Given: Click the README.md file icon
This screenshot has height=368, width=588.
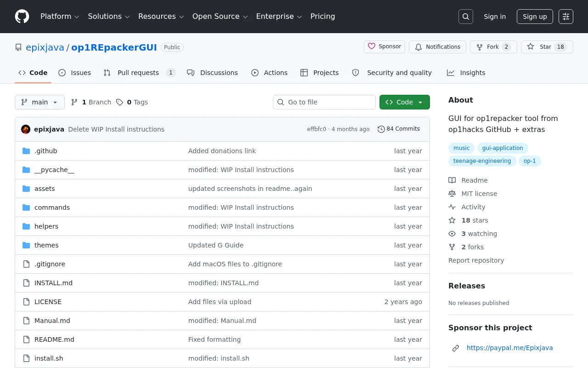Looking at the screenshot, I should click(26, 339).
